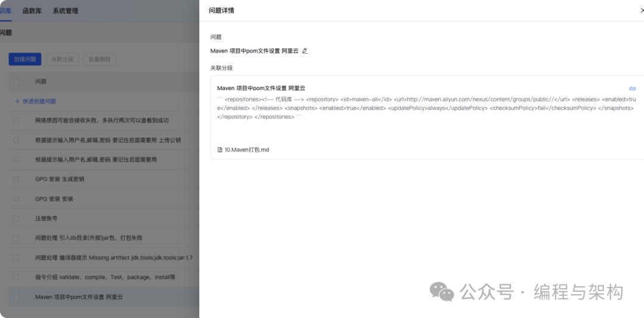Toggle the header select-all checkbox
This screenshot has width=644, height=318.
[16, 82]
